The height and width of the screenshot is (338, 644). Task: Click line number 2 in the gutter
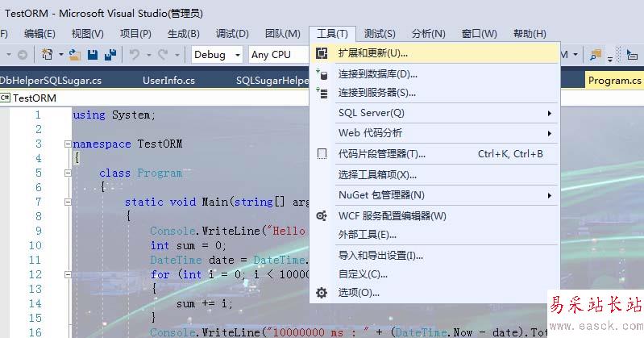tap(38, 130)
